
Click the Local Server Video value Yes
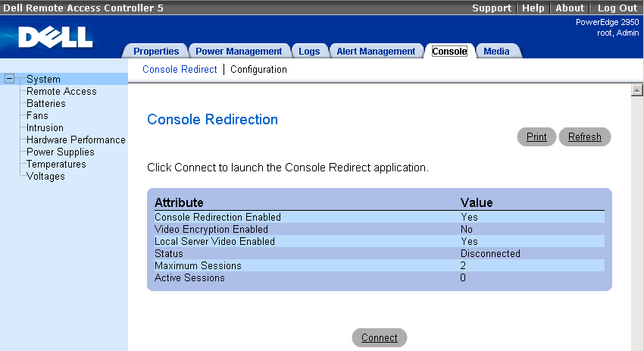tap(469, 241)
